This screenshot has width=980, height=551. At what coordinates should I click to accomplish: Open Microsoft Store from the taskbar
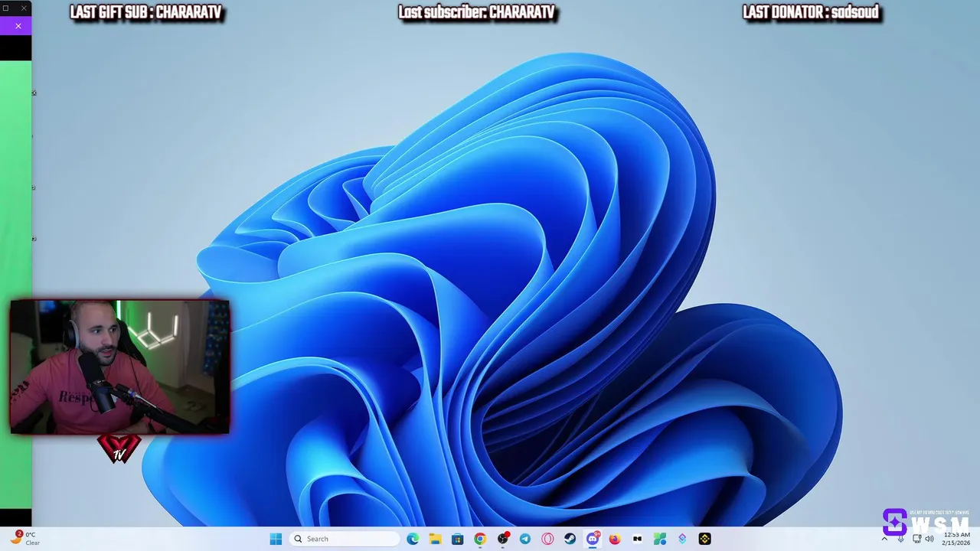click(x=457, y=539)
